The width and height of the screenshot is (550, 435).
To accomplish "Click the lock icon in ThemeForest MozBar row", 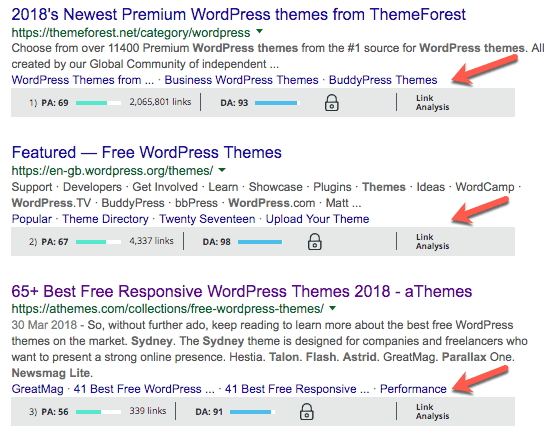I will tap(331, 103).
